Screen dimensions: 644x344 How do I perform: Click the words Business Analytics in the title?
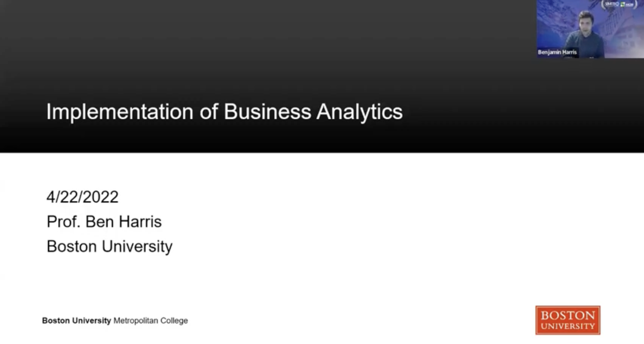coord(313,112)
